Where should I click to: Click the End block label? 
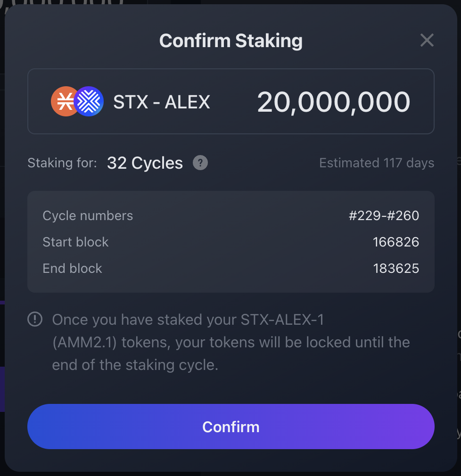point(72,269)
